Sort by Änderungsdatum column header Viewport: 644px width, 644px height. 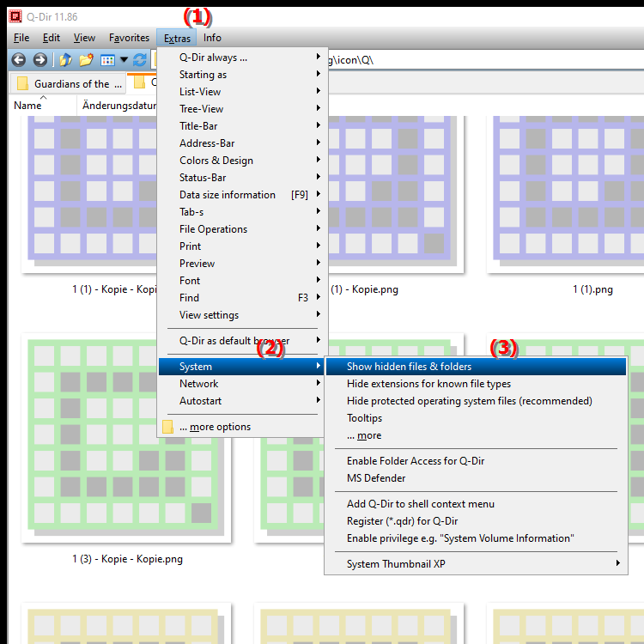[119, 106]
